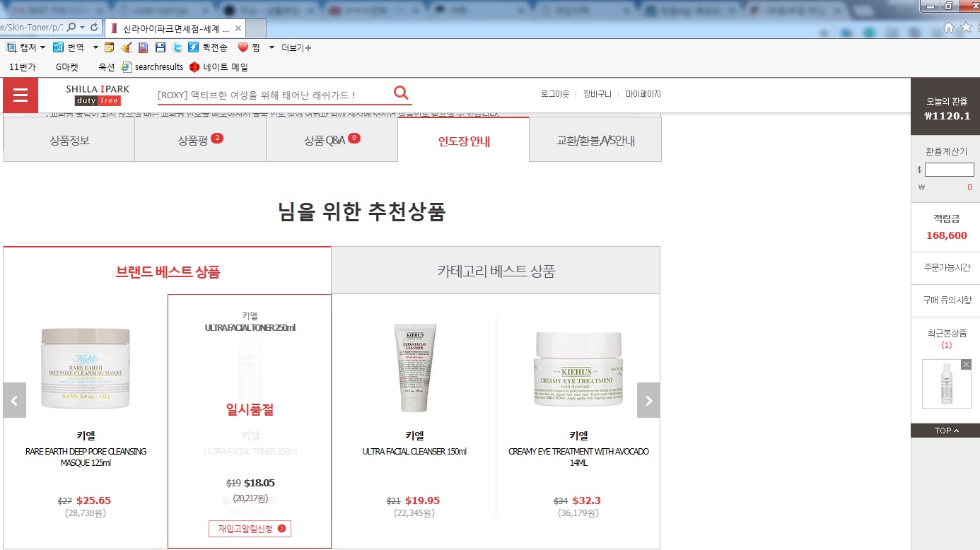Expand the 번역 translate dropdown arrow
980x550 pixels.
click(x=95, y=47)
